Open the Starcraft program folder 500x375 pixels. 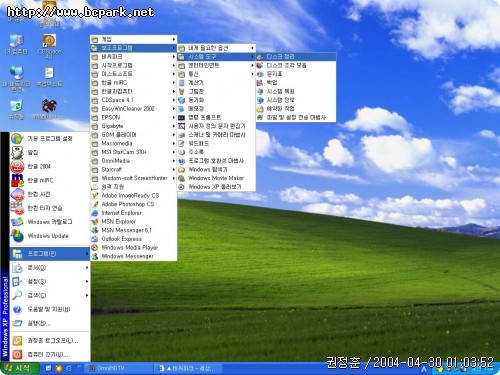coord(134,169)
